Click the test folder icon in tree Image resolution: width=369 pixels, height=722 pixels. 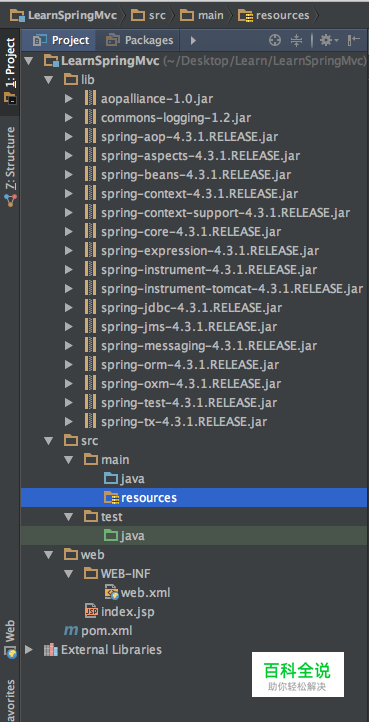point(91,517)
